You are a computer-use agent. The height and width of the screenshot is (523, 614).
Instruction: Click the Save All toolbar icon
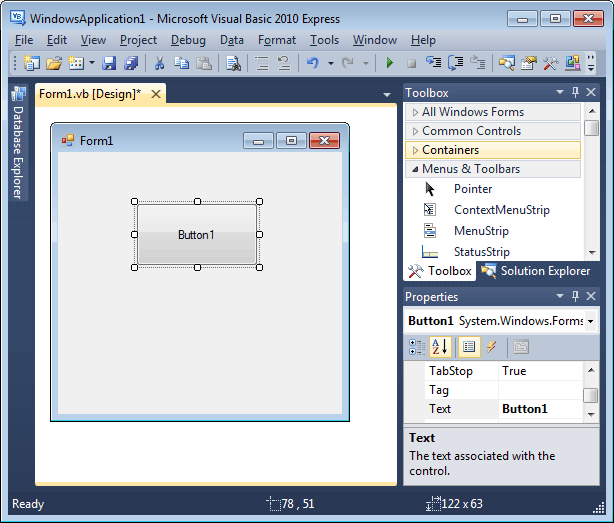[131, 63]
